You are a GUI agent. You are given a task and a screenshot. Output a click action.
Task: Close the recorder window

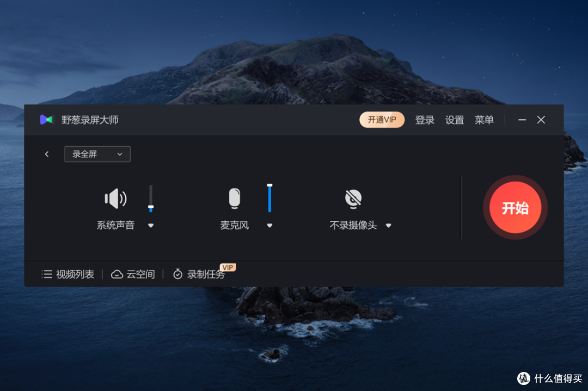point(541,120)
